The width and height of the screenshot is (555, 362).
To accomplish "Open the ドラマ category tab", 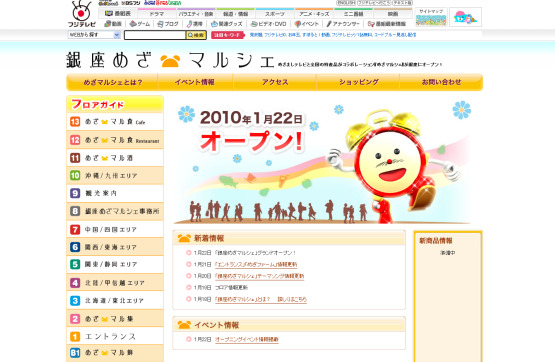I will point(156,14).
